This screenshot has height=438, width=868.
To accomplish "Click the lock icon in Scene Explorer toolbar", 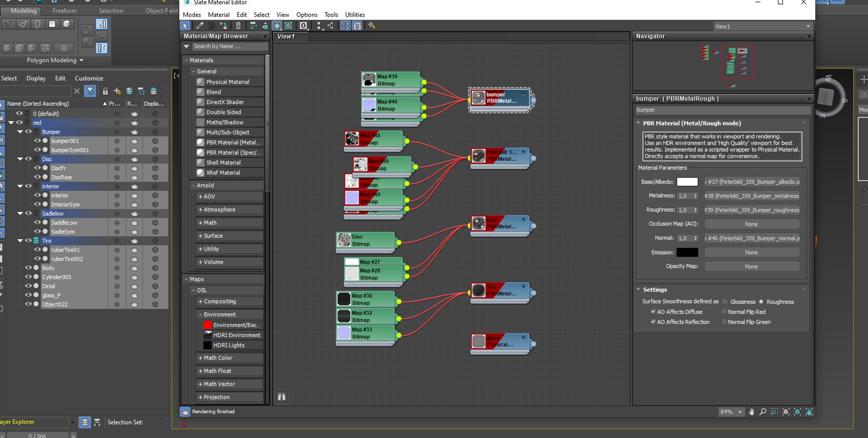I will (105, 91).
